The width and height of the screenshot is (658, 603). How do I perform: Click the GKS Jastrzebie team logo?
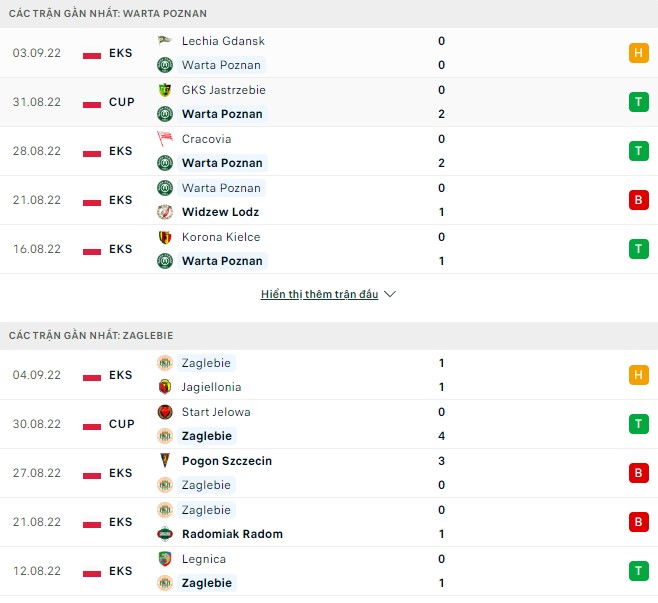coord(165,90)
